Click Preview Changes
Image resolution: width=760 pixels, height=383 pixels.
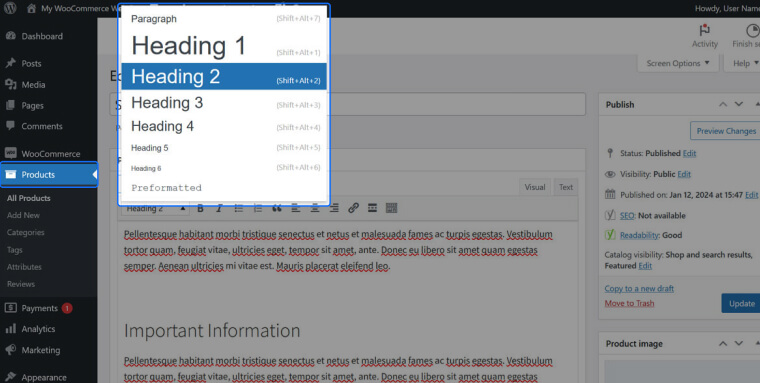pyautogui.click(x=726, y=131)
